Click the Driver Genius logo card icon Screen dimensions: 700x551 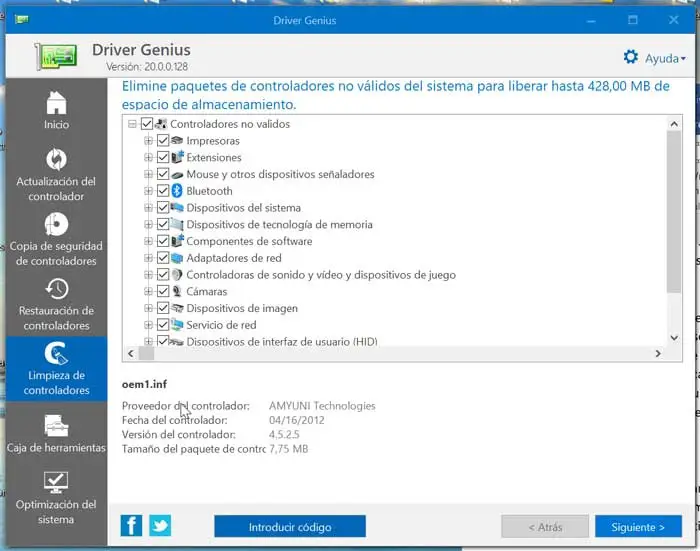tap(56, 56)
